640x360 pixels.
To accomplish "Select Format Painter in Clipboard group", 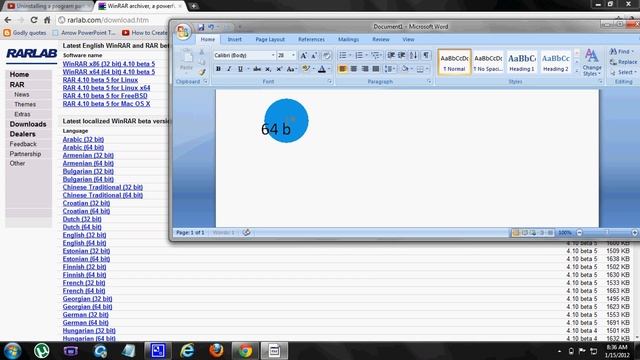I will click(202, 72).
